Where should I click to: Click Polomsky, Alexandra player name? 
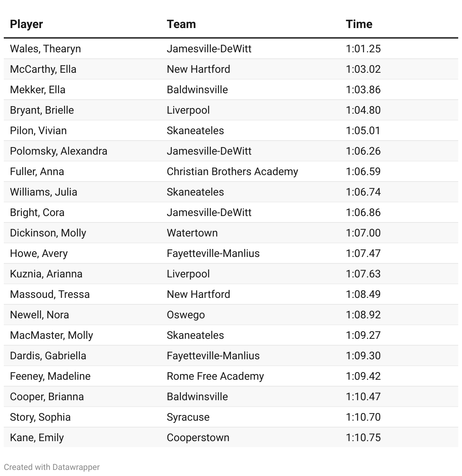(59, 151)
